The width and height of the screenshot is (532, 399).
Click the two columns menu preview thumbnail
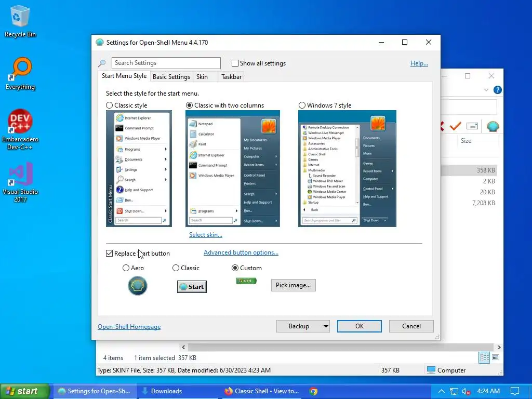pyautogui.click(x=233, y=169)
